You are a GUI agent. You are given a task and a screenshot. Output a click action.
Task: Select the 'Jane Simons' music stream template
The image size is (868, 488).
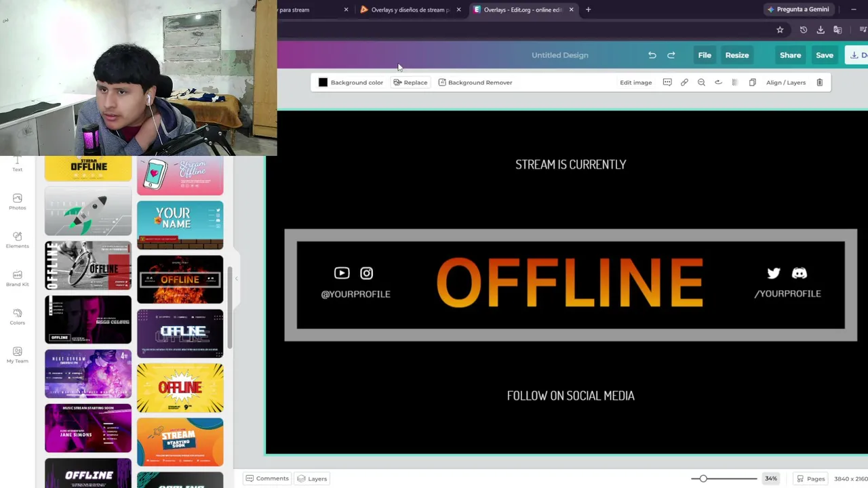88,428
